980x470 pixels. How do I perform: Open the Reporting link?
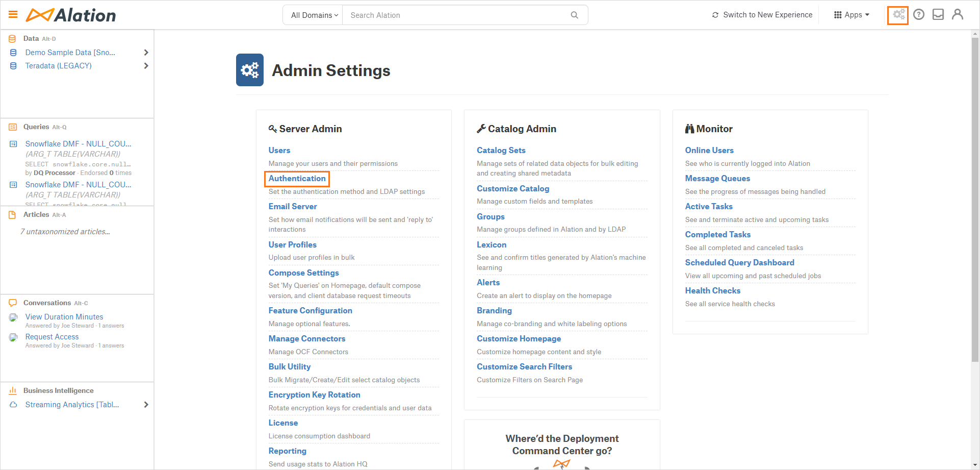click(288, 451)
